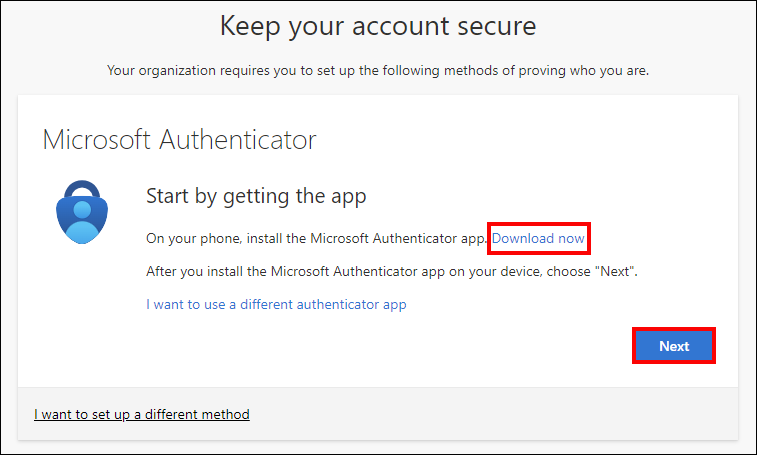Click the quoted "Next" word in the instructions
This screenshot has width=757, height=455.
click(x=614, y=271)
